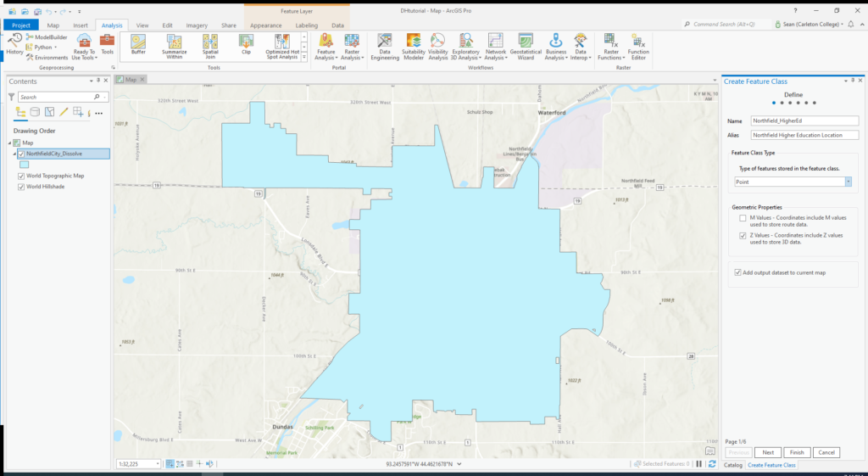Cancel the Create Feature Class wizard
Viewport: 868px width, 476px height.
point(826,452)
